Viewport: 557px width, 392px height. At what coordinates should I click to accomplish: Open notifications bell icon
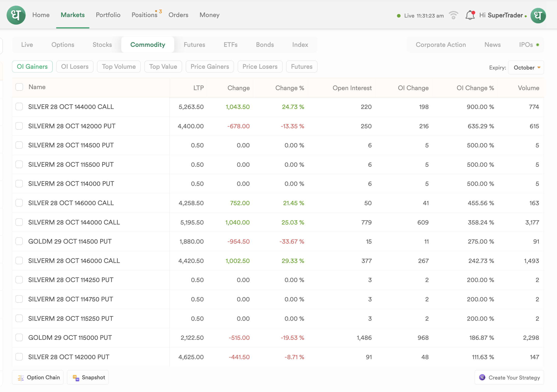tap(470, 15)
